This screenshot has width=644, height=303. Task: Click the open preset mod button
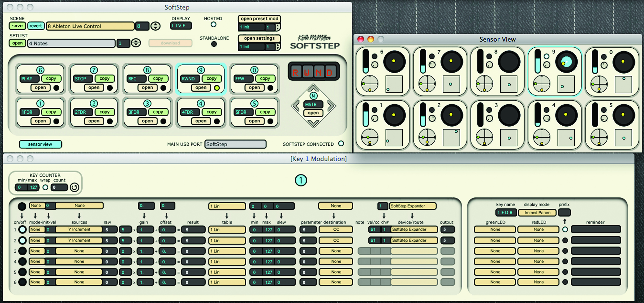coord(259,19)
